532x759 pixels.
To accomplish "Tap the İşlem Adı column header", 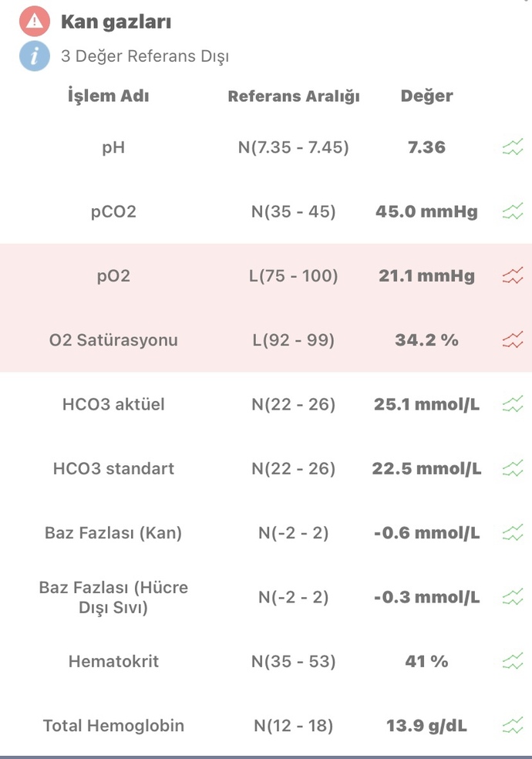I will [109, 96].
